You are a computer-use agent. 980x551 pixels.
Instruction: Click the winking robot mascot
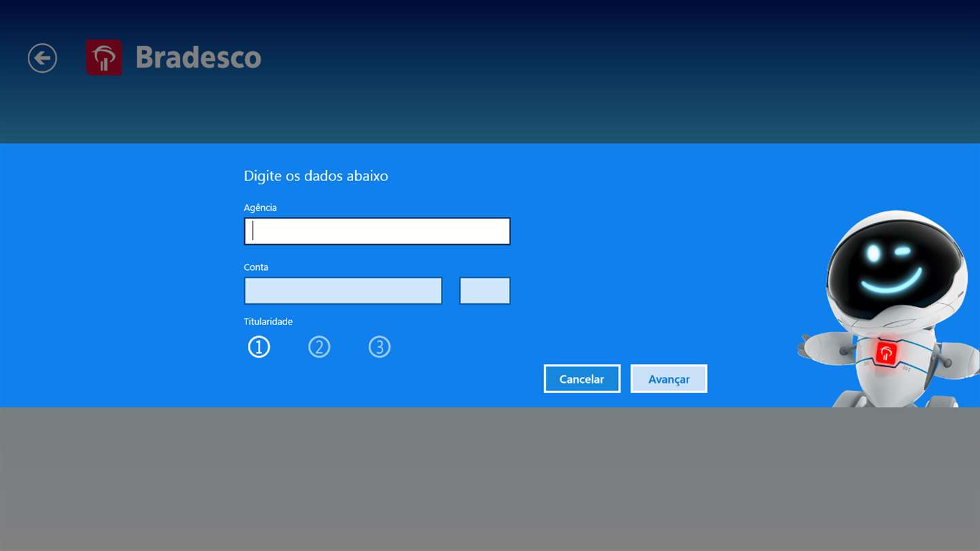click(887, 310)
